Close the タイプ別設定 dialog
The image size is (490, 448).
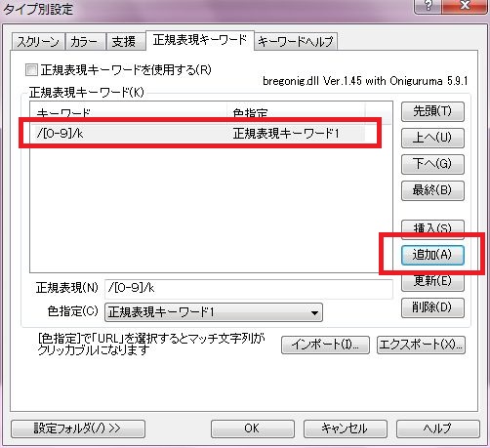(465, 6)
